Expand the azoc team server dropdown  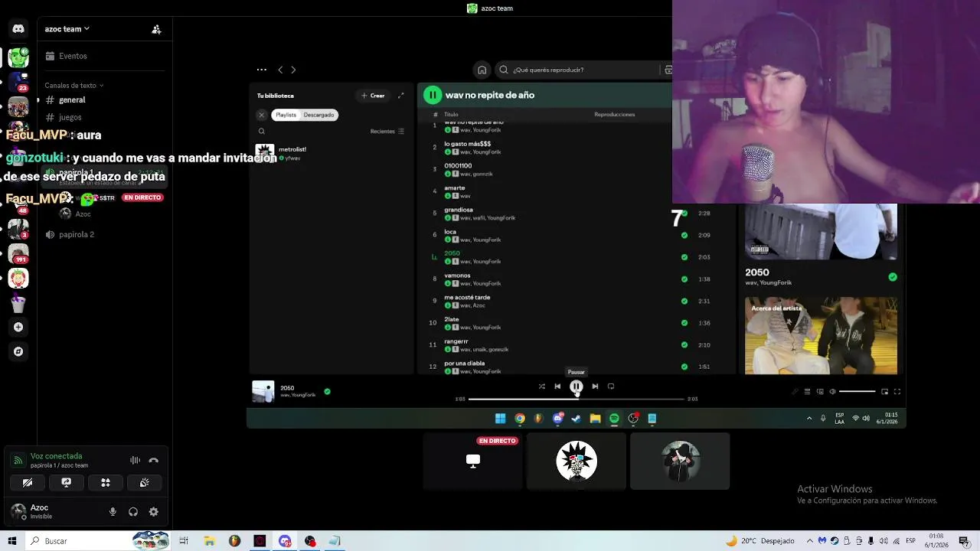click(x=67, y=29)
